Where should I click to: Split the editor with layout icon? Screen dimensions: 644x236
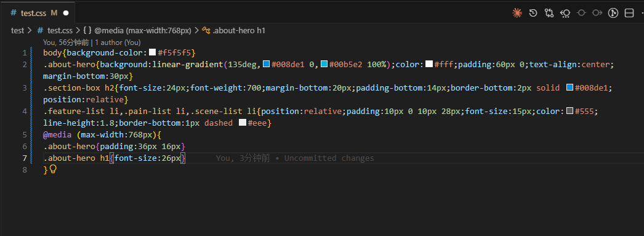(x=629, y=13)
